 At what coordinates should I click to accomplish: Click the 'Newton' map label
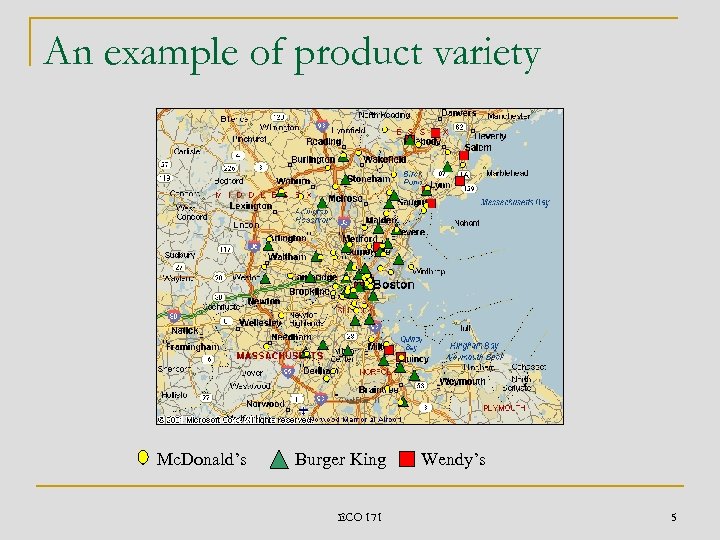(264, 301)
